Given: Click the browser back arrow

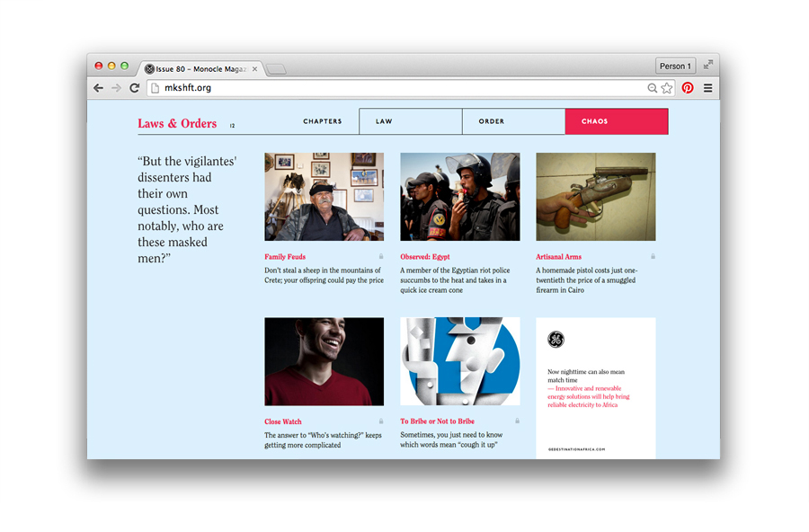Looking at the screenshot, I should point(98,88).
